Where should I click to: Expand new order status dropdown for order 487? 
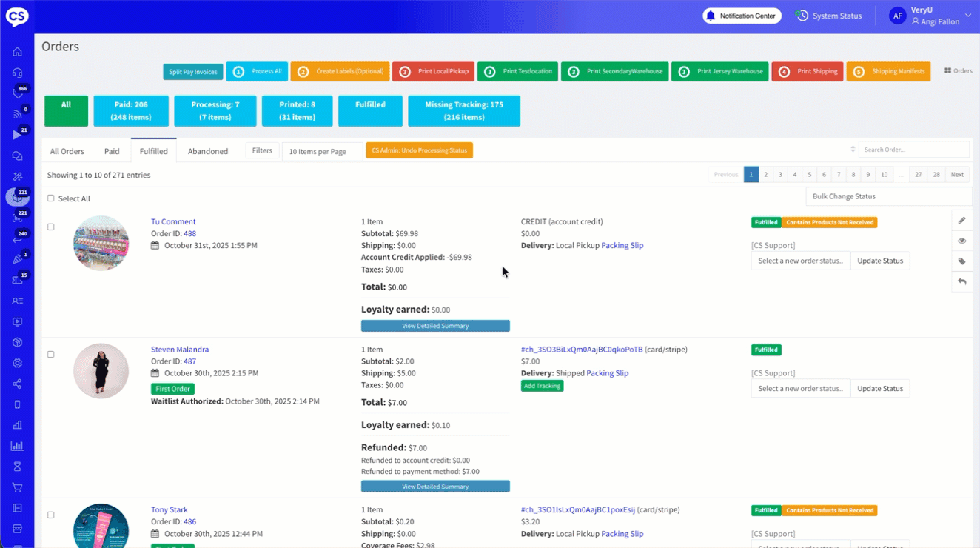pos(800,389)
